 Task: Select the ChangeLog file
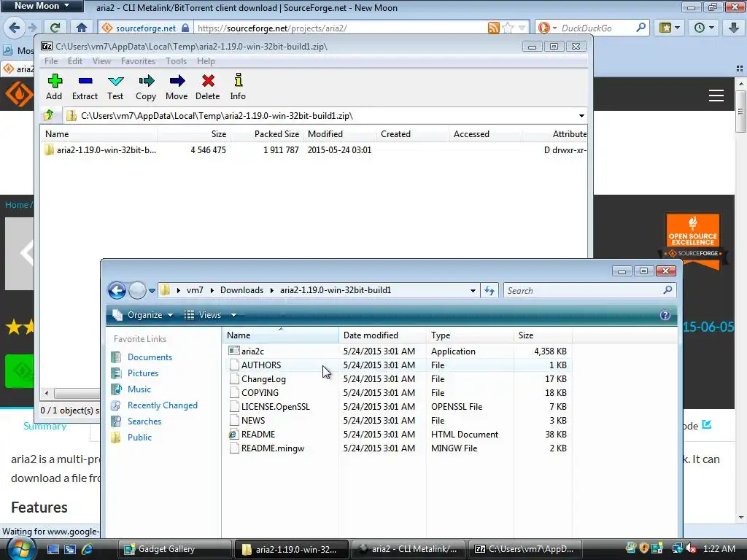click(263, 379)
